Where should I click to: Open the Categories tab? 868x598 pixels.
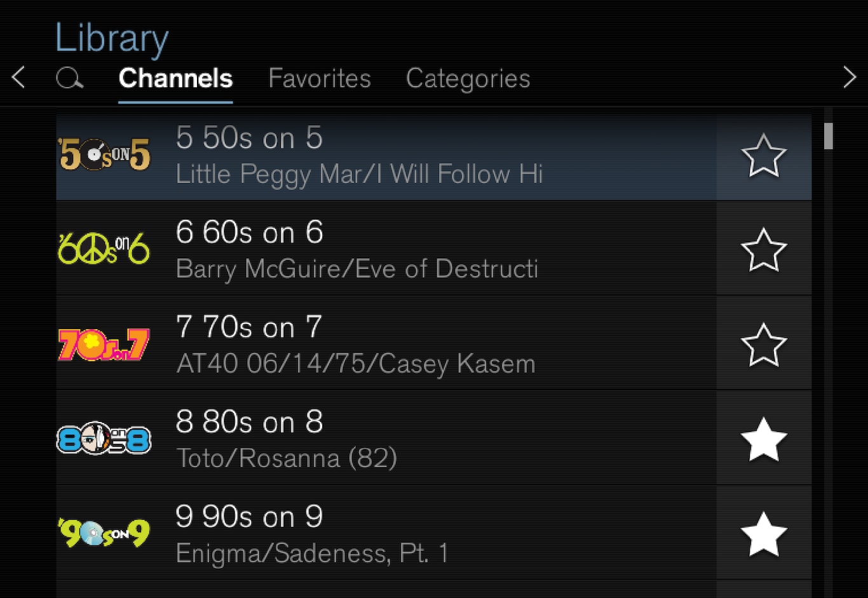468,79
